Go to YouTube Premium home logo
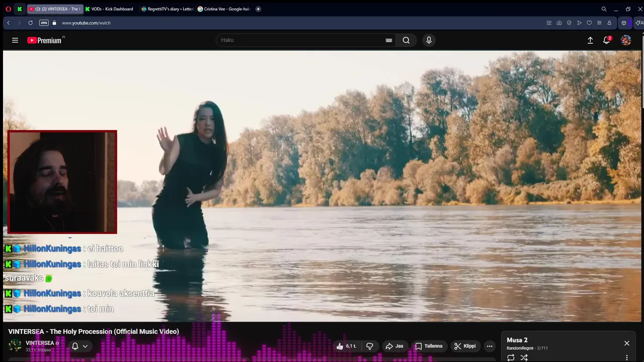Viewport: 644px width, 362px height. coord(45,40)
